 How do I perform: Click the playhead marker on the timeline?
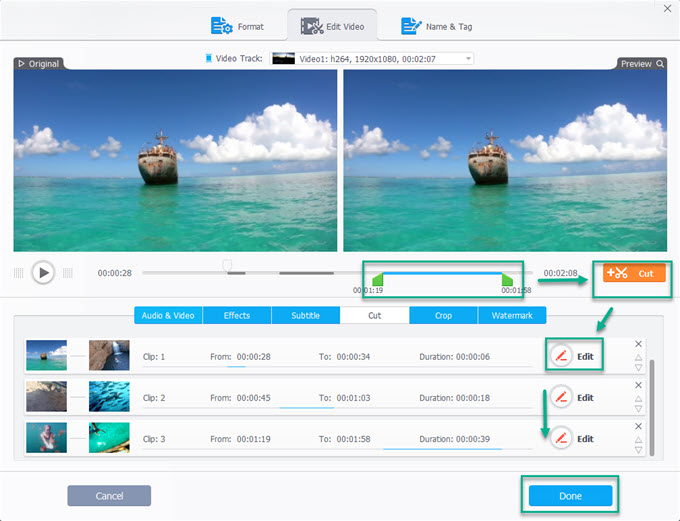tap(227, 265)
